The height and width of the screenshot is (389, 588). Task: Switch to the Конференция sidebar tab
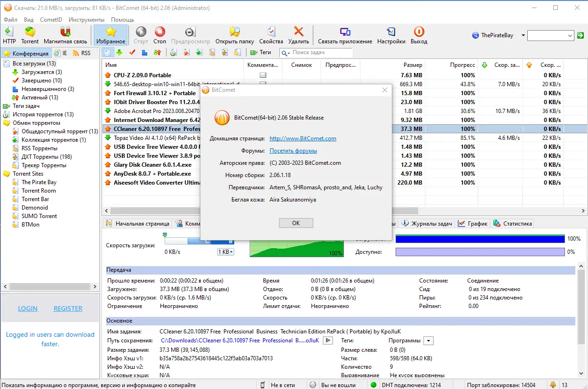point(26,53)
